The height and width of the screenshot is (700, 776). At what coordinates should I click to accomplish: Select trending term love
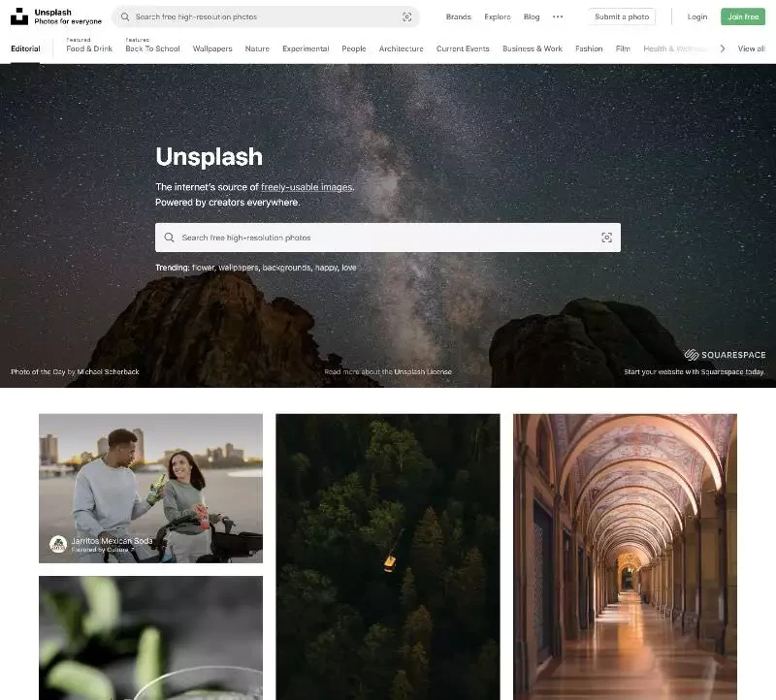point(349,268)
